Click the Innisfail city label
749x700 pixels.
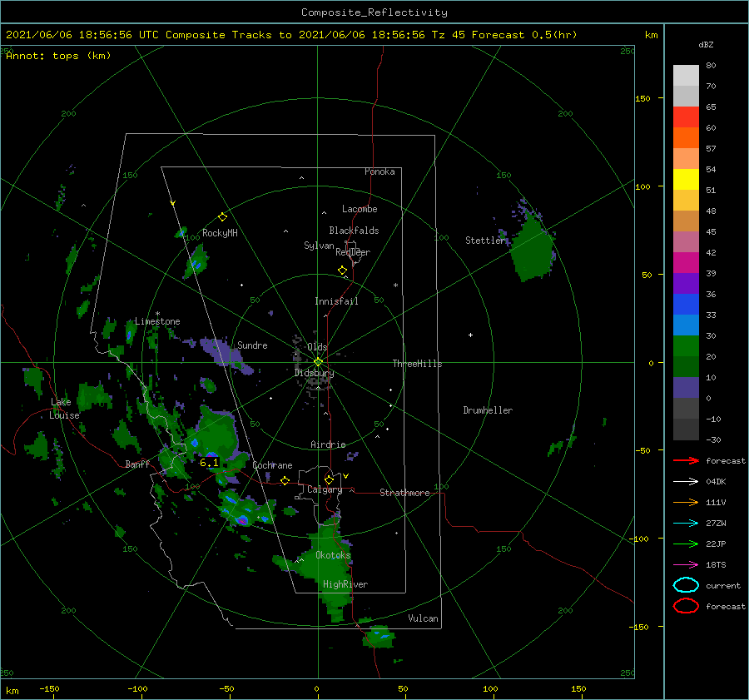pyautogui.click(x=336, y=301)
